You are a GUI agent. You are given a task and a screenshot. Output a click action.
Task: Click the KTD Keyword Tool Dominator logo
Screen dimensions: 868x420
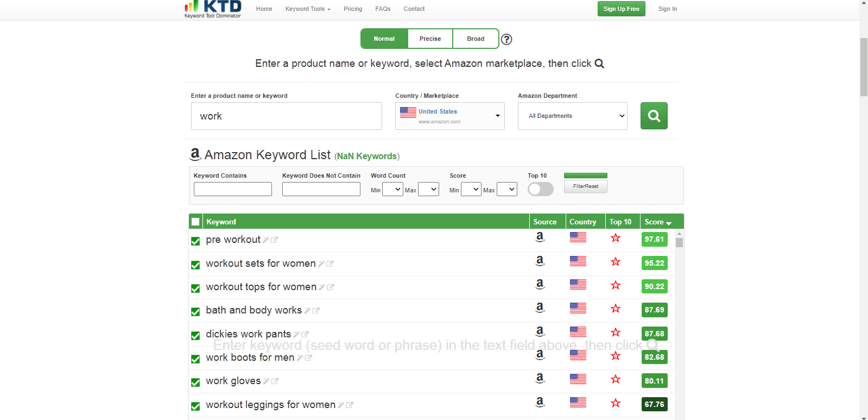213,9
